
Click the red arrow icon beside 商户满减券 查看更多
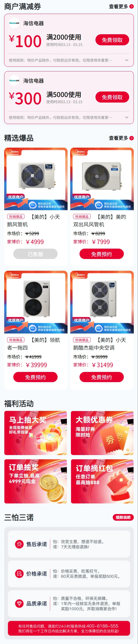[x=132, y=6]
